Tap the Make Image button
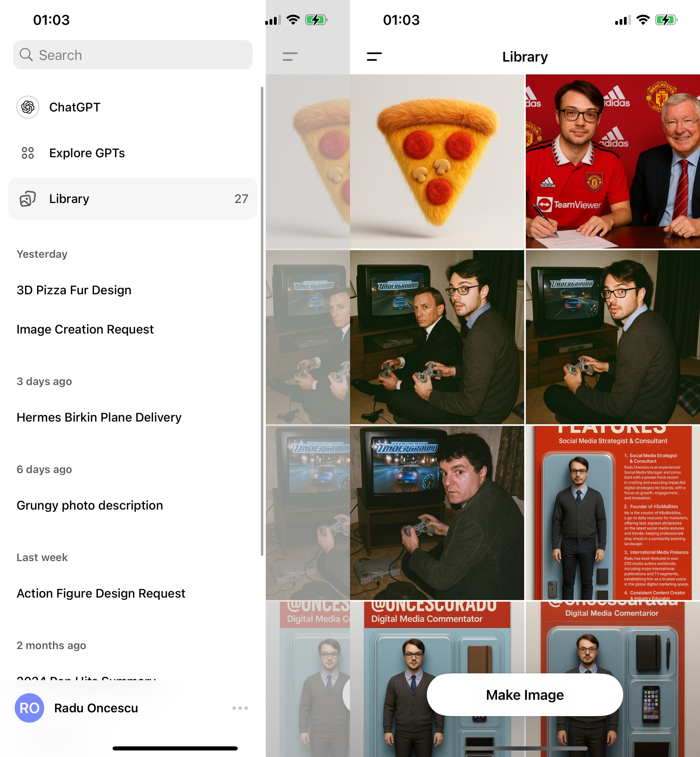The image size is (700, 757). coord(525,695)
